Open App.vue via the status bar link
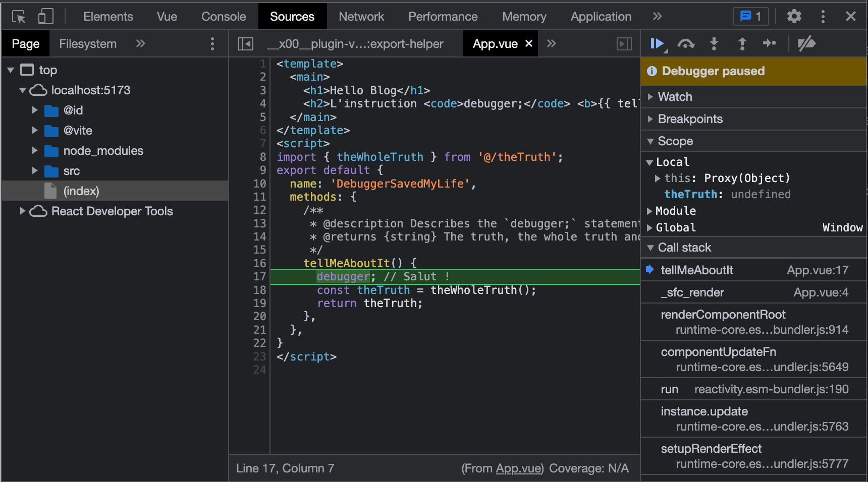Viewport: 868px width, 482px height. [518, 468]
